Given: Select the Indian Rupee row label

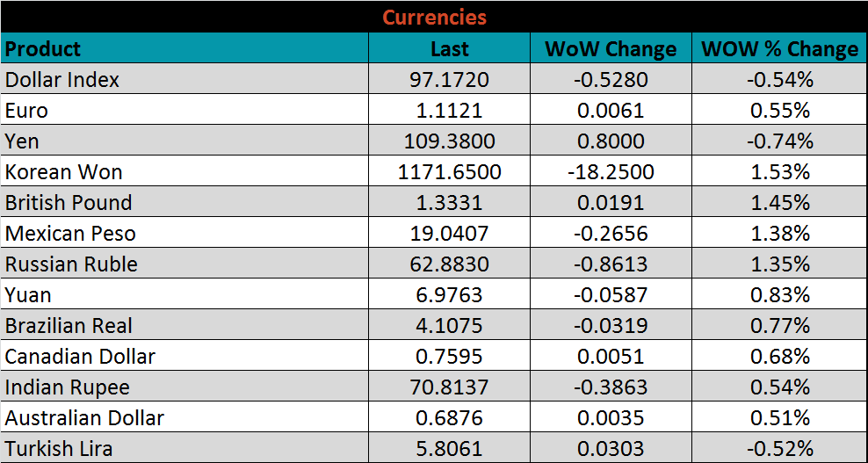Looking at the screenshot, I should tap(68, 387).
